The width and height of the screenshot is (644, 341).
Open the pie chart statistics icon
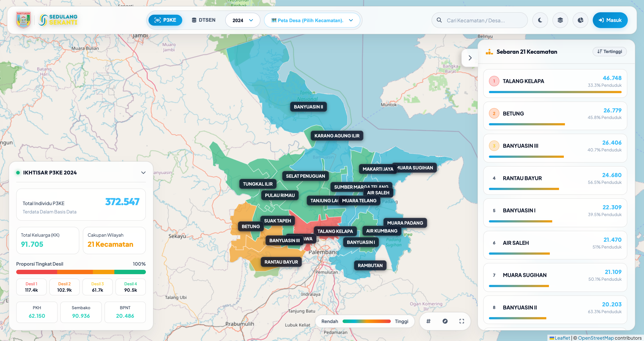pos(580,20)
